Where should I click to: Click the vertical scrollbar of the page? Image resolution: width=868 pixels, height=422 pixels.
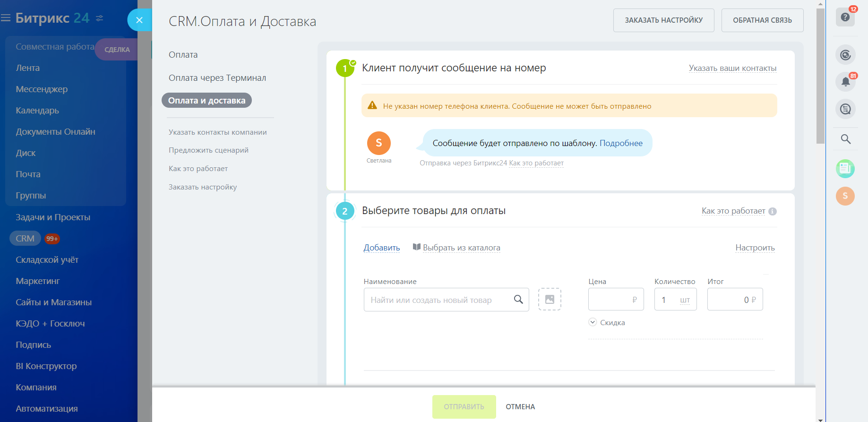(820, 76)
